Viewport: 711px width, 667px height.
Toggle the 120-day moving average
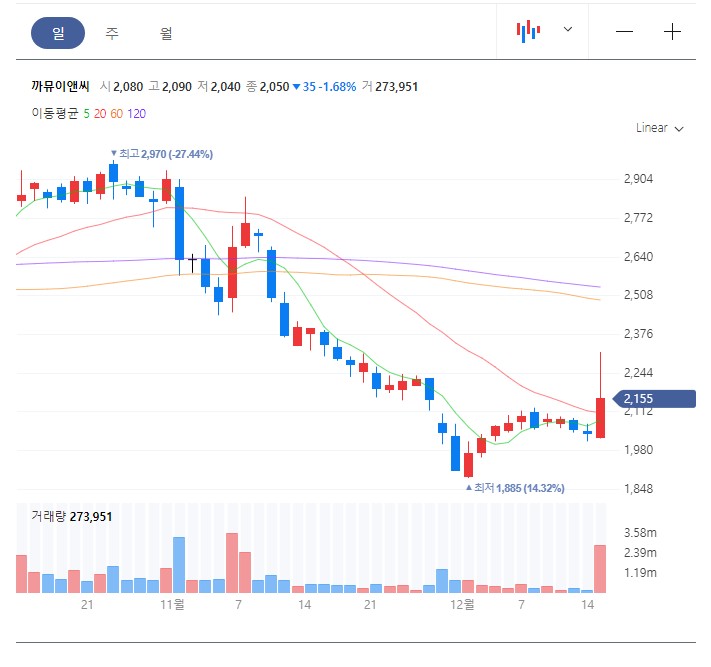[136, 113]
